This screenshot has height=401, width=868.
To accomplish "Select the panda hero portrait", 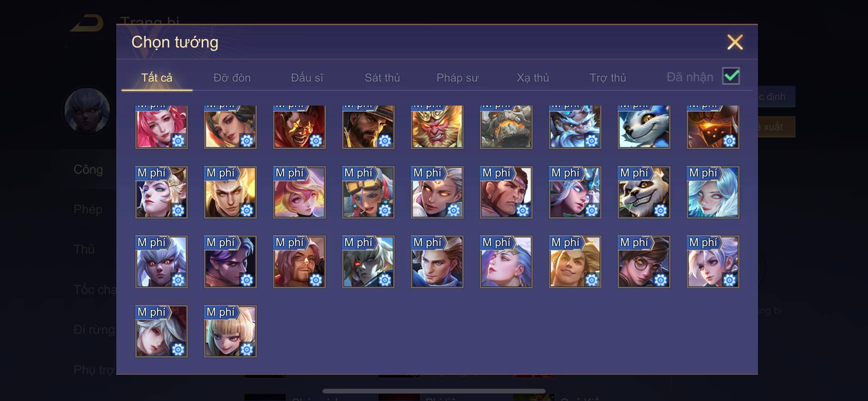I will tap(644, 192).
